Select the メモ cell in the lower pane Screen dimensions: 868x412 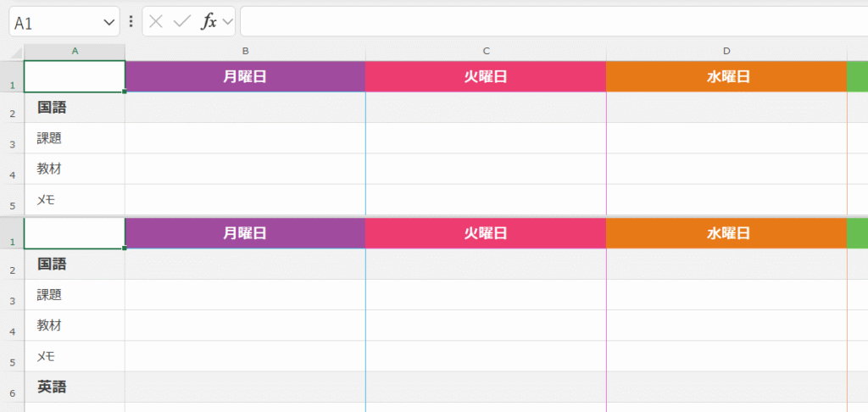point(75,356)
